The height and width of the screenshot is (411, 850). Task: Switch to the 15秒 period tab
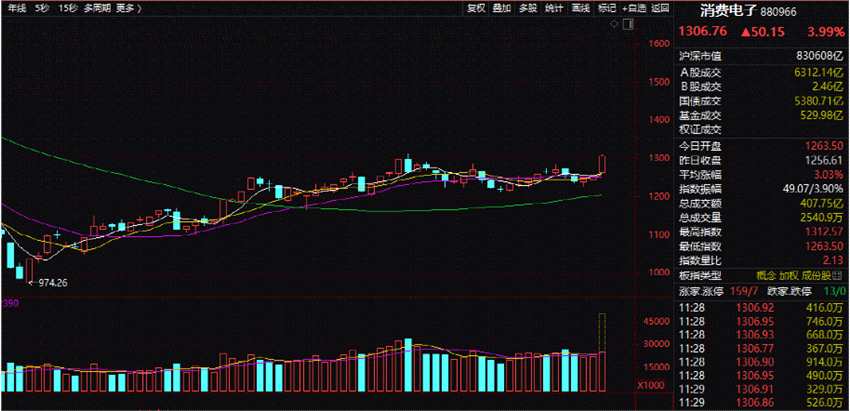click(x=68, y=8)
